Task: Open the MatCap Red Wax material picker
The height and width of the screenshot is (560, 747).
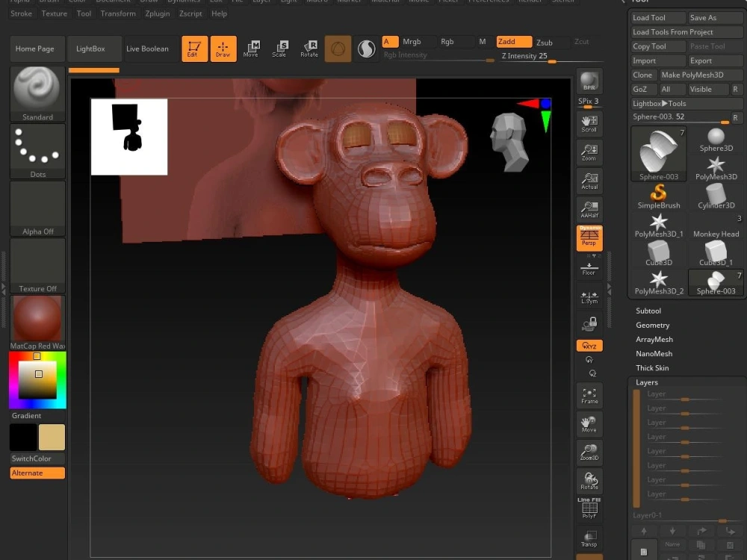Action: [x=37, y=323]
